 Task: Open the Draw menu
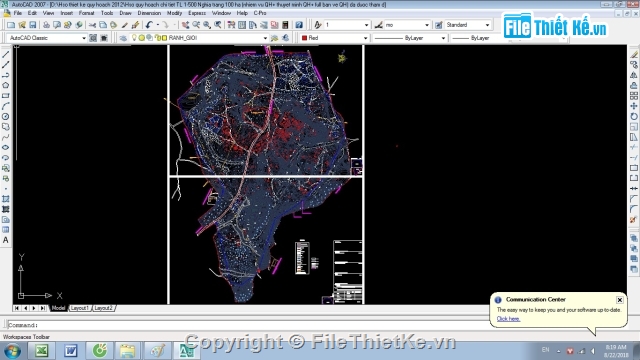pyautogui.click(x=125, y=13)
